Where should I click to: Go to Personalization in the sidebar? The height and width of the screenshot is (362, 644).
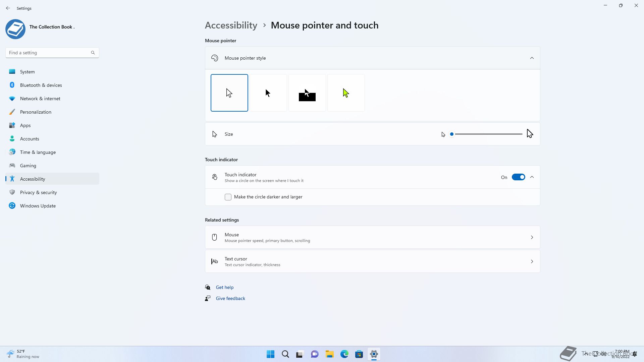point(36,112)
